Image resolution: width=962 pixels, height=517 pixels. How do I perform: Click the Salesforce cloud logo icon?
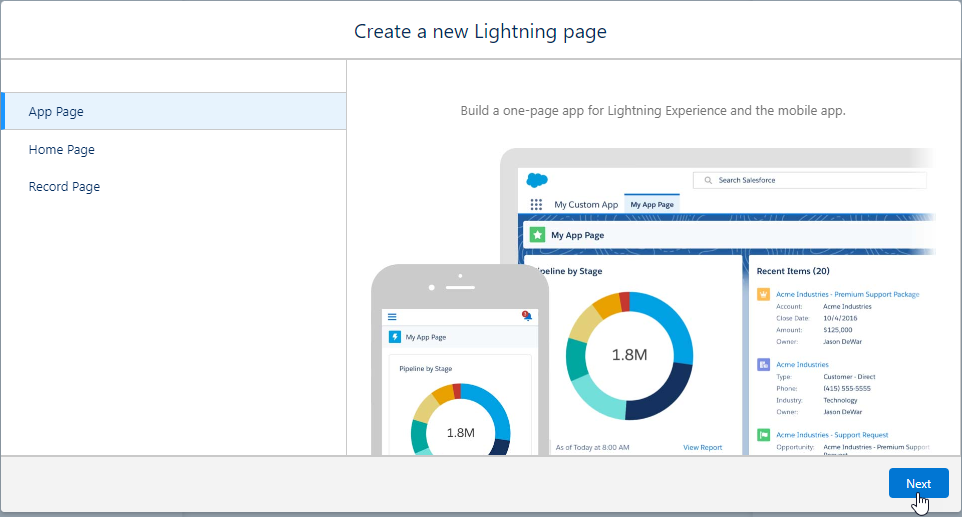(x=538, y=180)
